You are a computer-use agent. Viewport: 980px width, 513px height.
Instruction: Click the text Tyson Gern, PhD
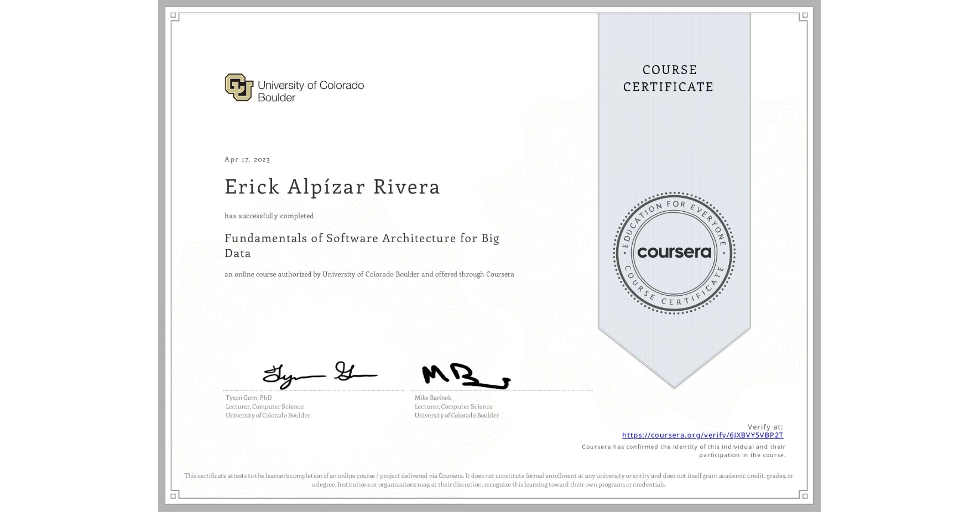click(248, 397)
